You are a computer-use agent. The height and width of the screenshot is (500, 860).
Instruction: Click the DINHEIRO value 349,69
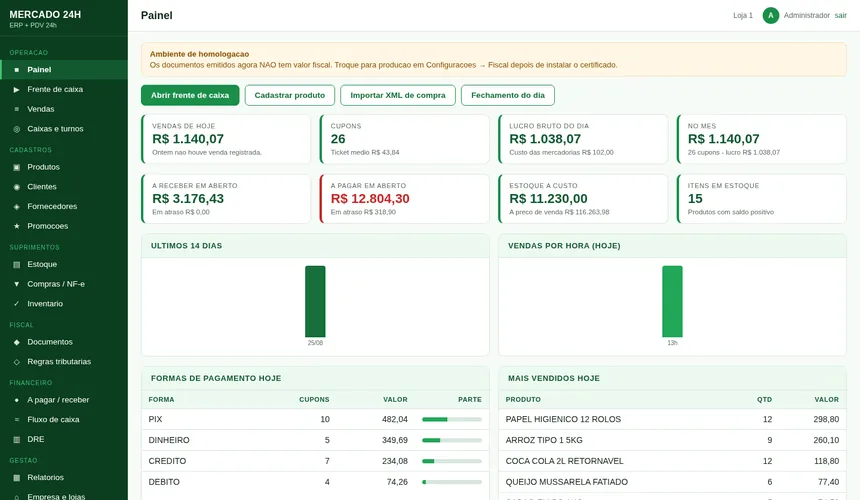tap(395, 440)
